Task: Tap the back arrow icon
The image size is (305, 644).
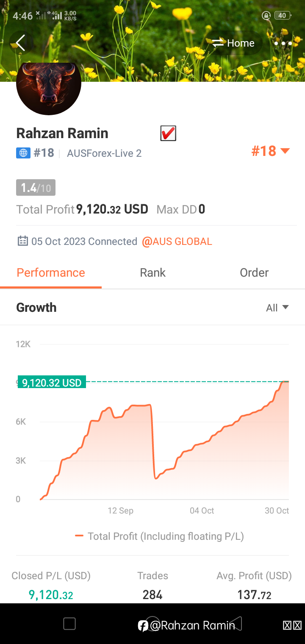Action: pyautogui.click(x=20, y=43)
